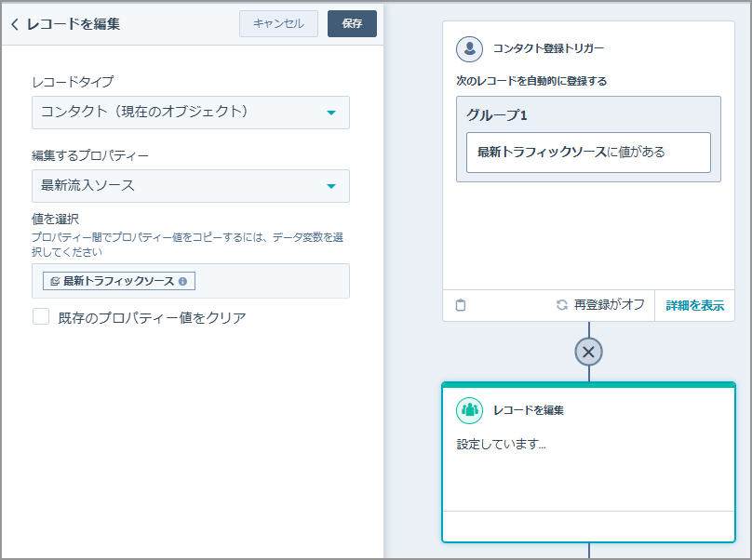The image size is (752, 560).
Task: Click the re-enrollment refresh icon
Action: (x=561, y=305)
